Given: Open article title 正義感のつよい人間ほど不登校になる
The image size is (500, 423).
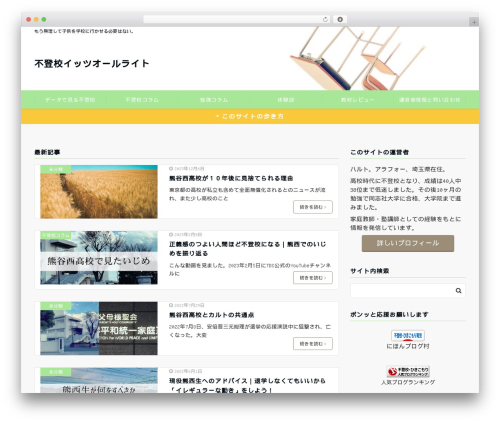Looking at the screenshot, I should pyautogui.click(x=247, y=249).
